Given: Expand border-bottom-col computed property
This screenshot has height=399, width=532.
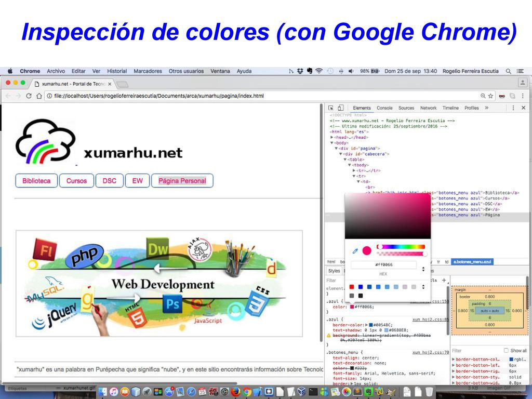Looking at the screenshot, I should coord(454,360).
